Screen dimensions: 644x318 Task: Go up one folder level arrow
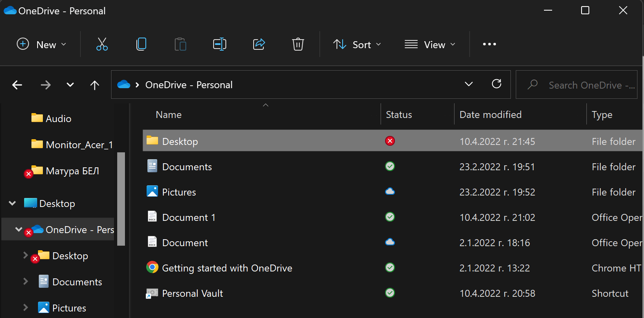click(x=95, y=85)
